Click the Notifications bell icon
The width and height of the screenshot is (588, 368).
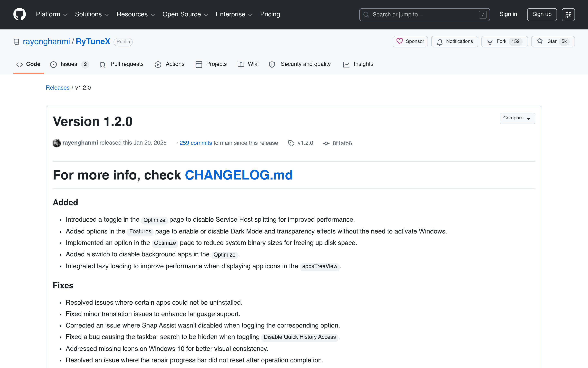440,42
